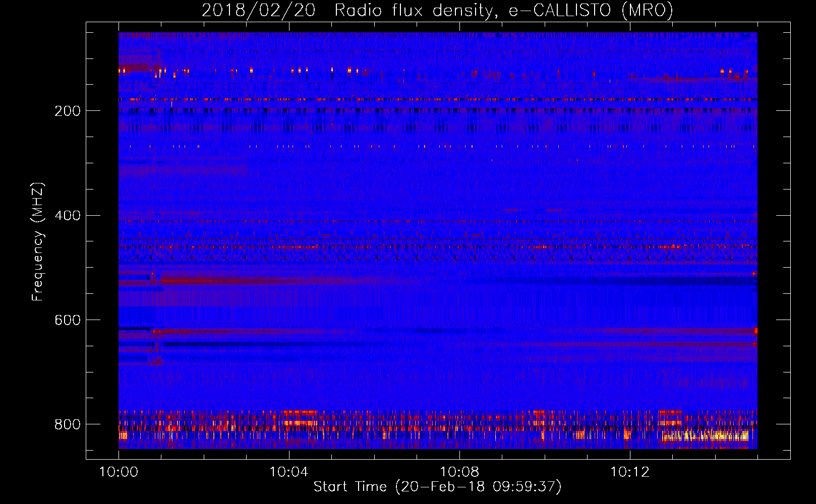This screenshot has height=504, width=816.
Task: Click the "Frequency (MHZ)" axis label
Action: pyautogui.click(x=38, y=241)
